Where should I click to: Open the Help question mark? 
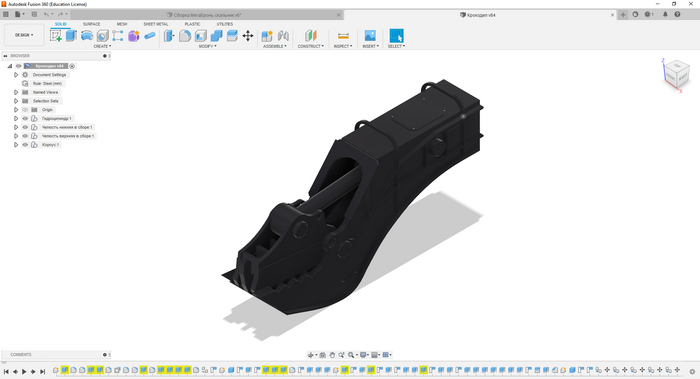point(677,14)
